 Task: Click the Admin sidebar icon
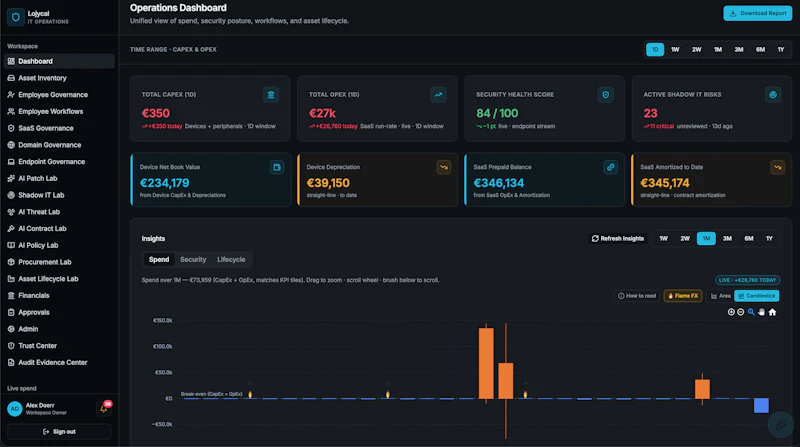(x=11, y=329)
